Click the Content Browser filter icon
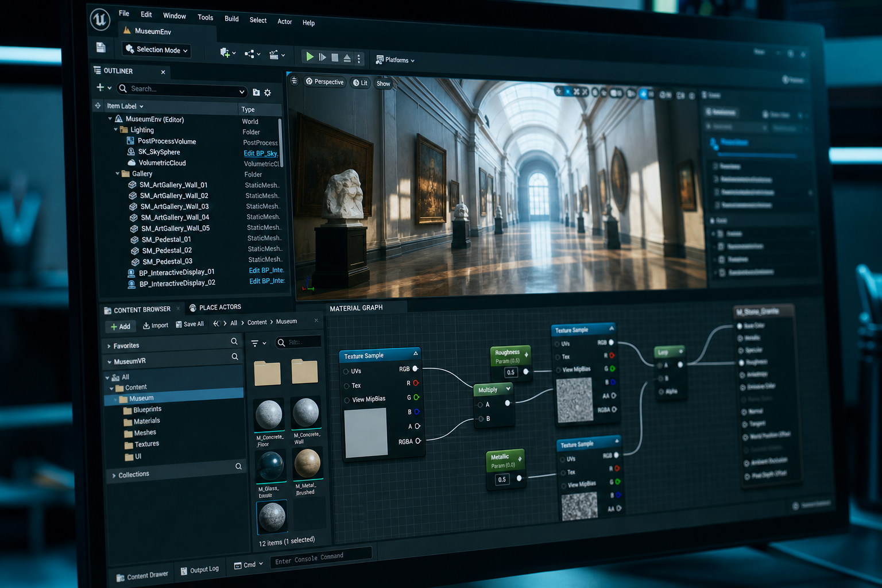 tap(255, 343)
